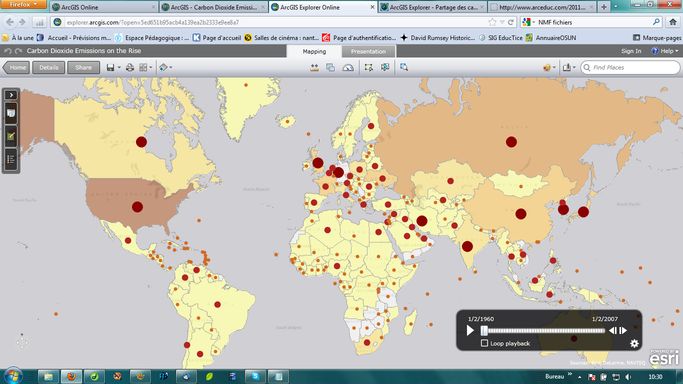Expand the left side panel chevron

coord(11,95)
